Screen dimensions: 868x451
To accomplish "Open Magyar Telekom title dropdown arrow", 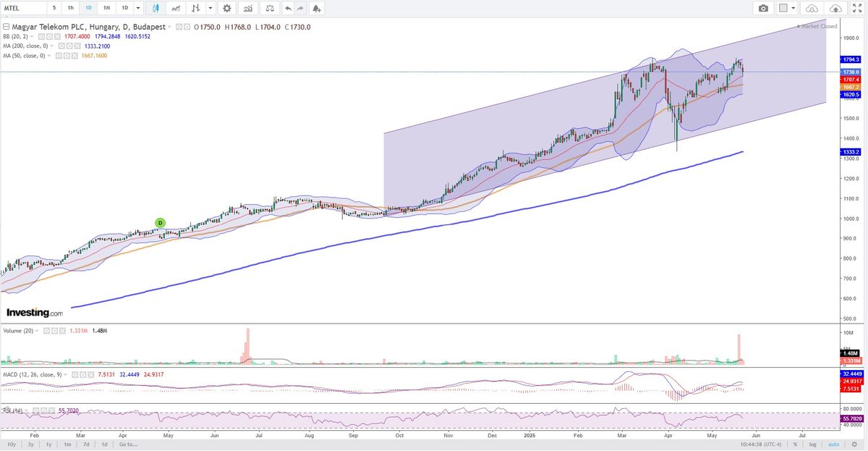I will (169, 27).
